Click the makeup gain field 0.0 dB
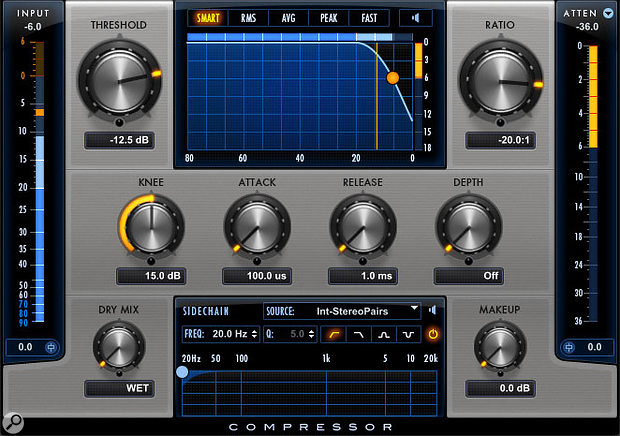The height and width of the screenshot is (436, 620). (500, 388)
